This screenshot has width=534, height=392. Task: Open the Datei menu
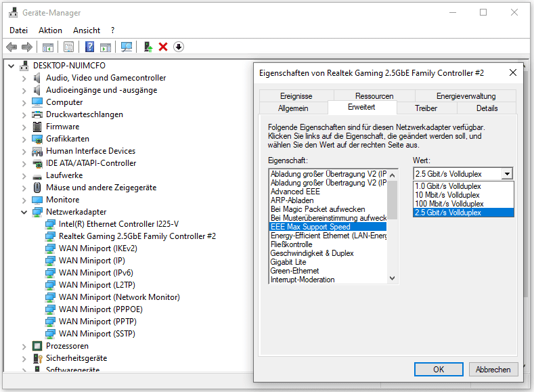click(18, 30)
